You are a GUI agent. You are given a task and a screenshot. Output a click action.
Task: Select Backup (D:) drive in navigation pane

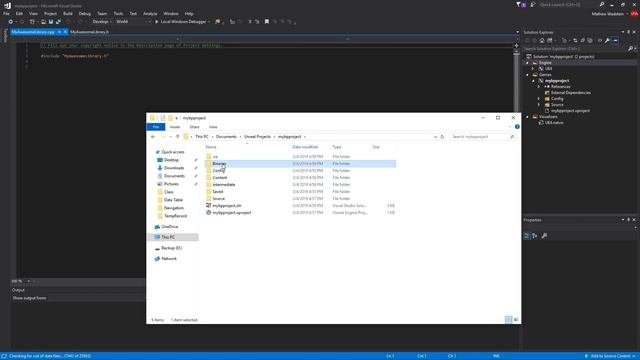[x=171, y=248]
